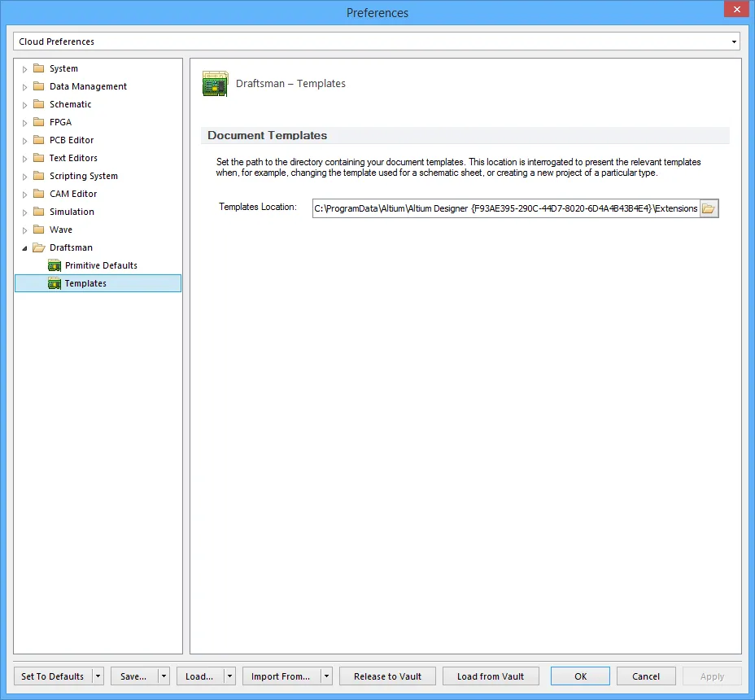
Task: Select the Scripting System tree label
Action: point(83,176)
